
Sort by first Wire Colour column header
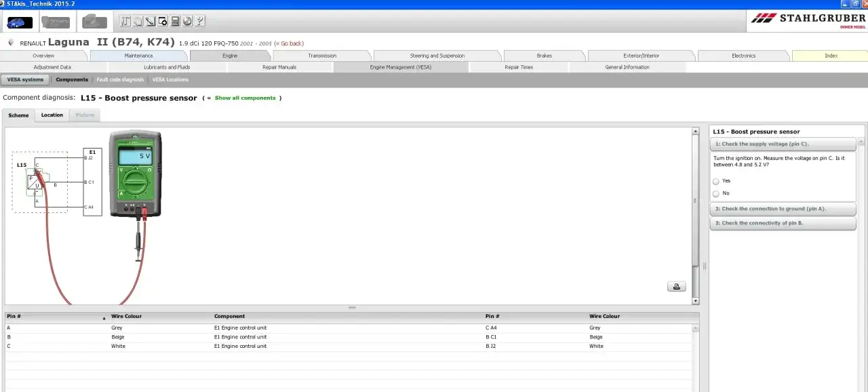pos(161,317)
